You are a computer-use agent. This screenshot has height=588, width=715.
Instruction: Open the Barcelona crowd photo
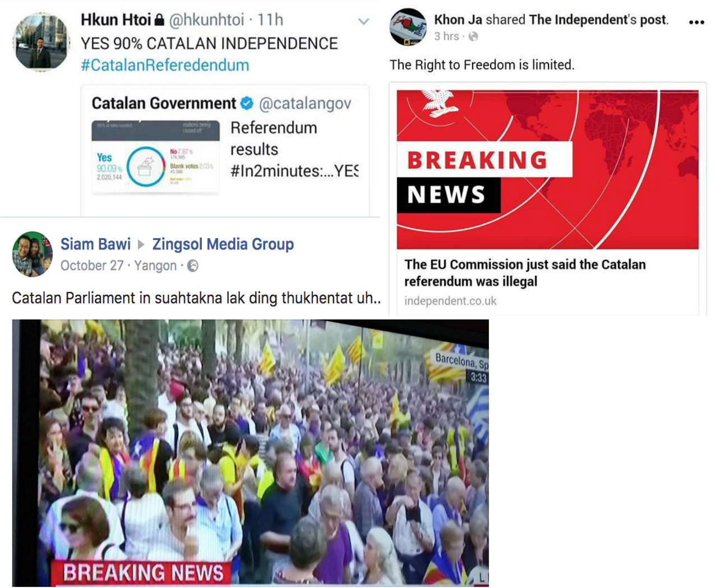tap(250, 453)
